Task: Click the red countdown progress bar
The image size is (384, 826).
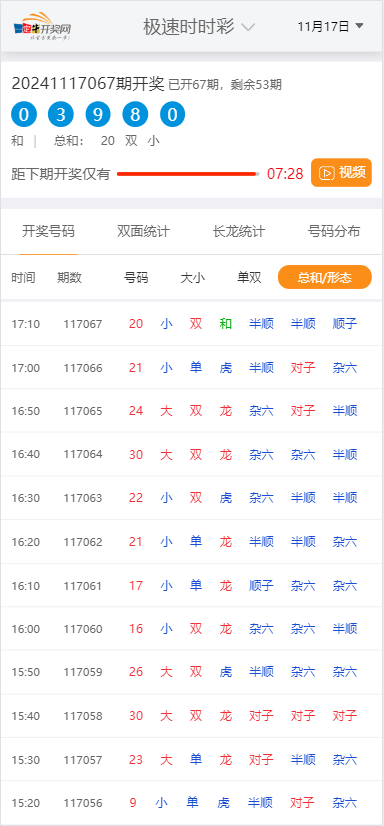Action: tap(188, 173)
